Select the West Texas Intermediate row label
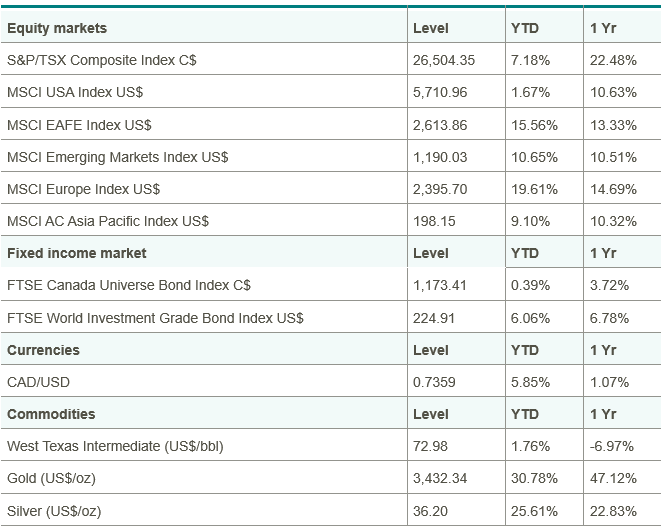This screenshot has width=662, height=529. click(x=114, y=446)
